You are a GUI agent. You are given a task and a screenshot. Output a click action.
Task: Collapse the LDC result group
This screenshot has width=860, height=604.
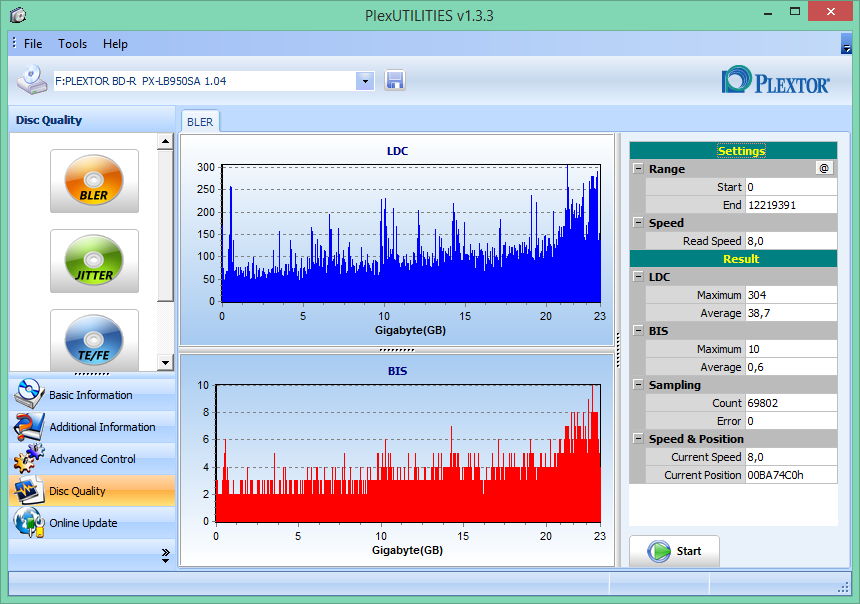click(638, 276)
